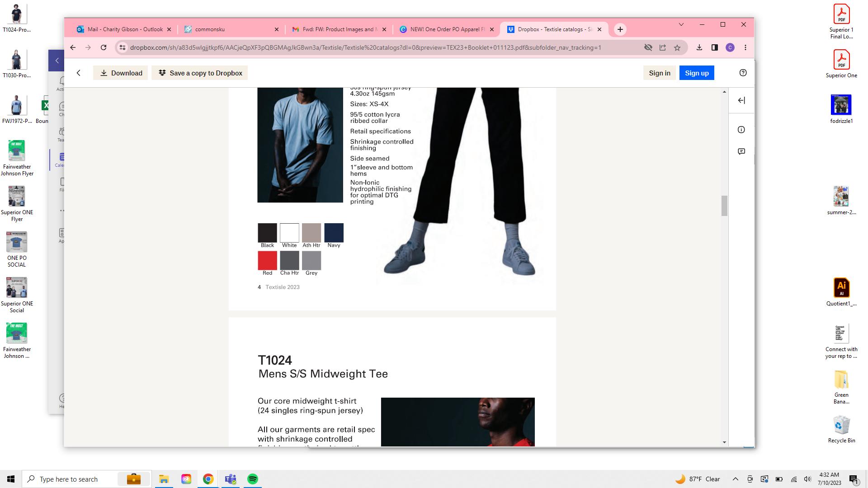Click the Dropbox back chevron arrow
This screenshot has height=488, width=868.
coord(79,73)
